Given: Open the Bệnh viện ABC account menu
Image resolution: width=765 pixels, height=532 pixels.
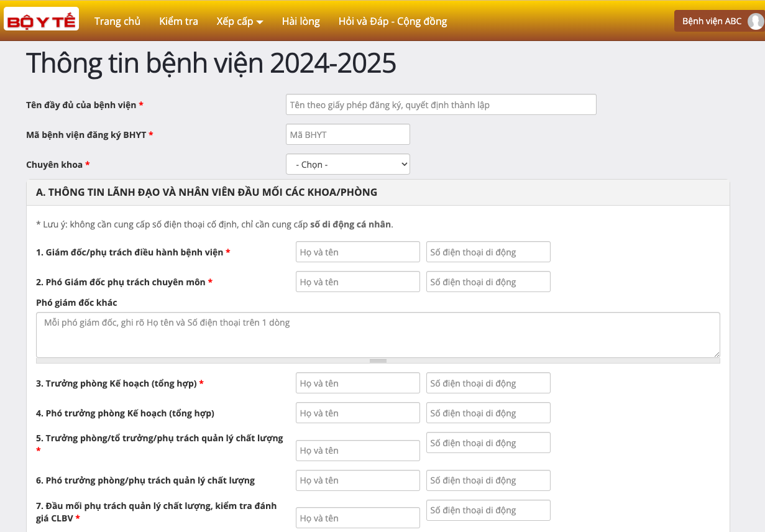Looking at the screenshot, I should tap(712, 21).
